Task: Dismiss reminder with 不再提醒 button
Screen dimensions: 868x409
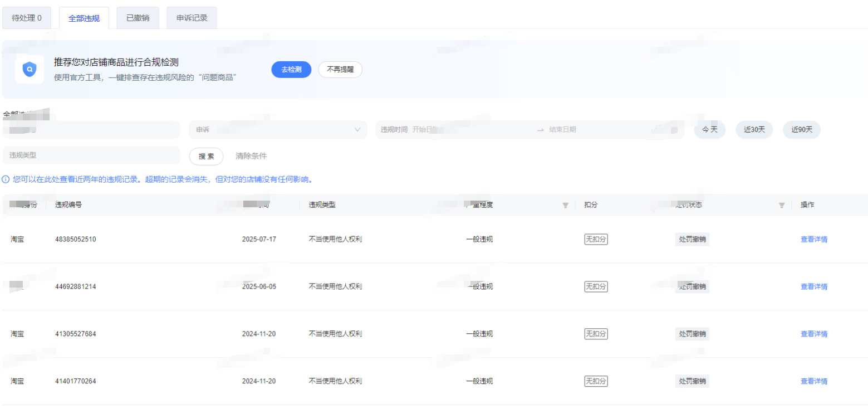Action: 340,70
